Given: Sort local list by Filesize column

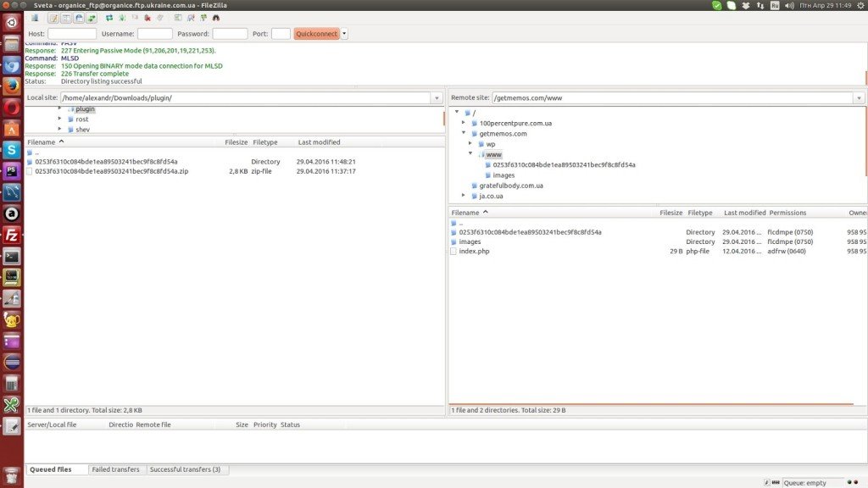Looking at the screenshot, I should 236,142.
